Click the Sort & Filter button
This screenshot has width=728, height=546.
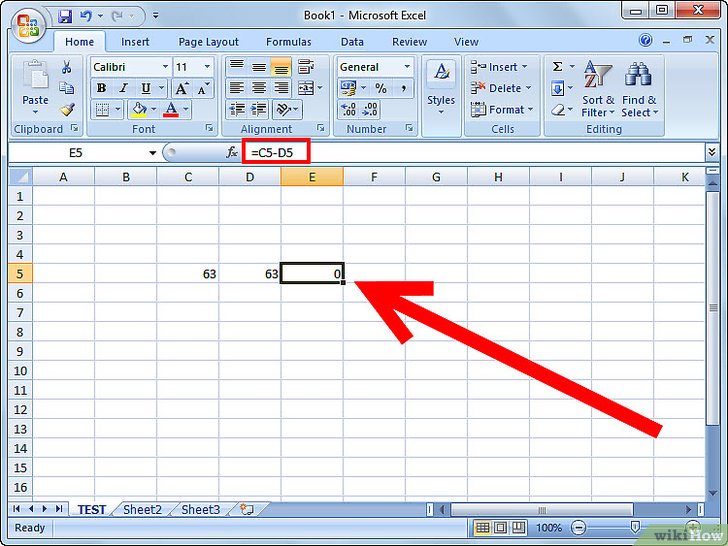click(599, 90)
